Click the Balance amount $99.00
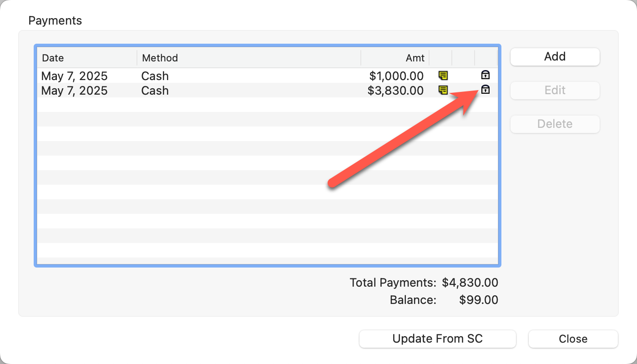This screenshot has width=637, height=364. coord(478,300)
